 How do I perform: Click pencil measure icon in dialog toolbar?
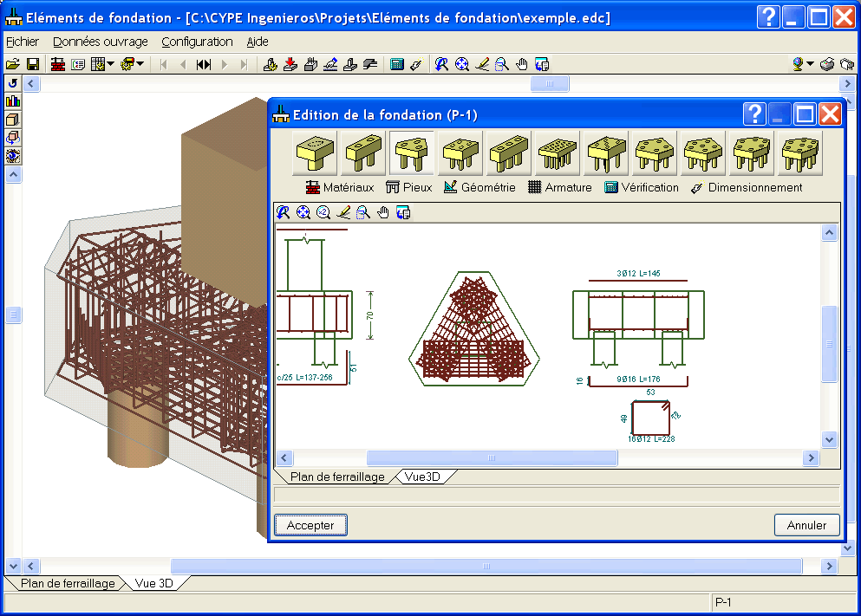click(x=343, y=212)
